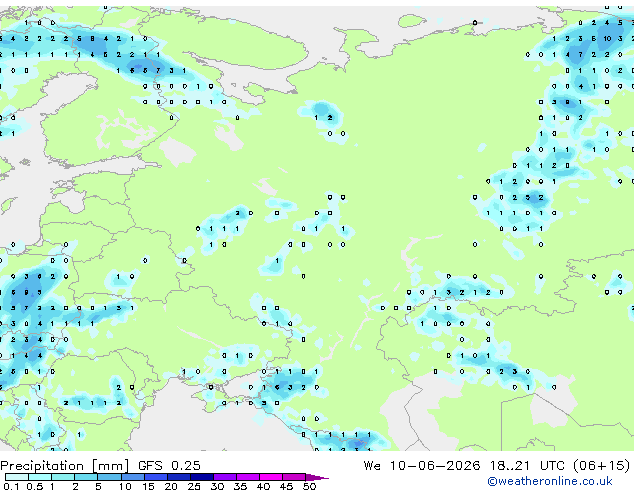Click the "Precipitation" title word
Screen dimensions: 634x490
(42, 466)
